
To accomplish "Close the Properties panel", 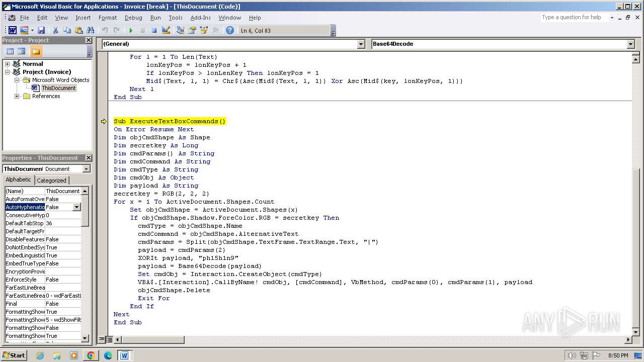I will (89, 158).
